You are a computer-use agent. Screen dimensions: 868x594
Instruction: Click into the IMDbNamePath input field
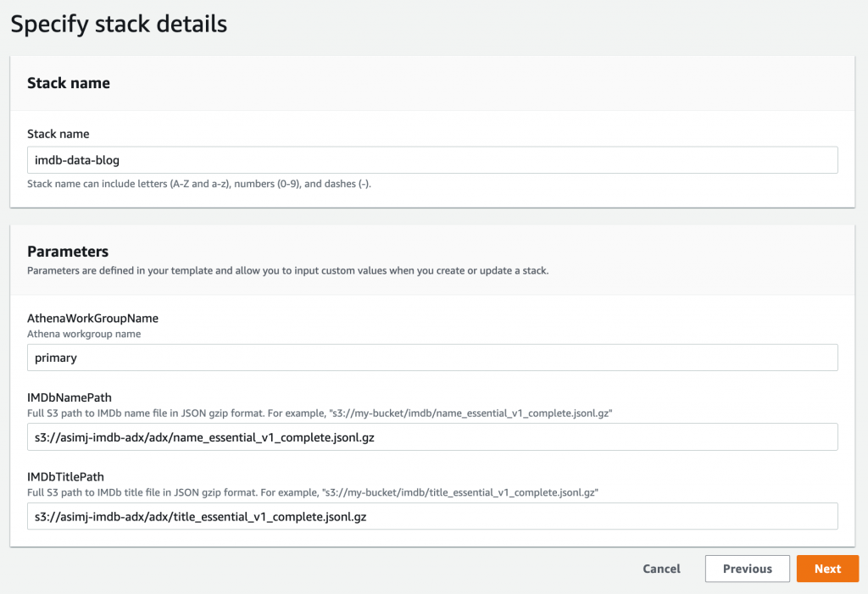432,436
